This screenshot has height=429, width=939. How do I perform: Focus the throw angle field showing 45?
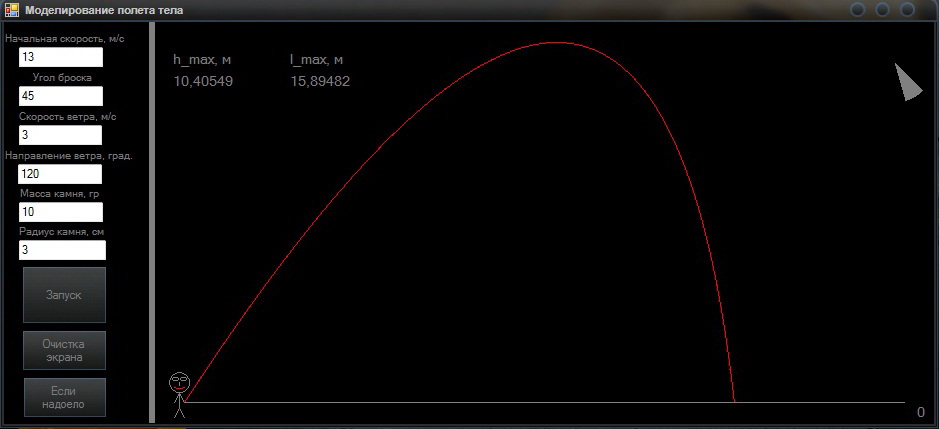tap(60, 96)
